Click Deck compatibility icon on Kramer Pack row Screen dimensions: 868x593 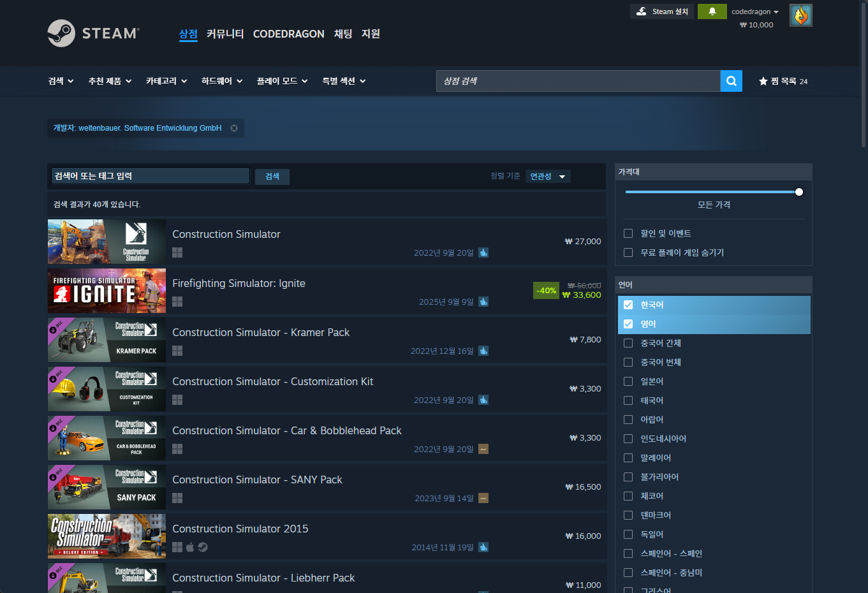coord(483,351)
